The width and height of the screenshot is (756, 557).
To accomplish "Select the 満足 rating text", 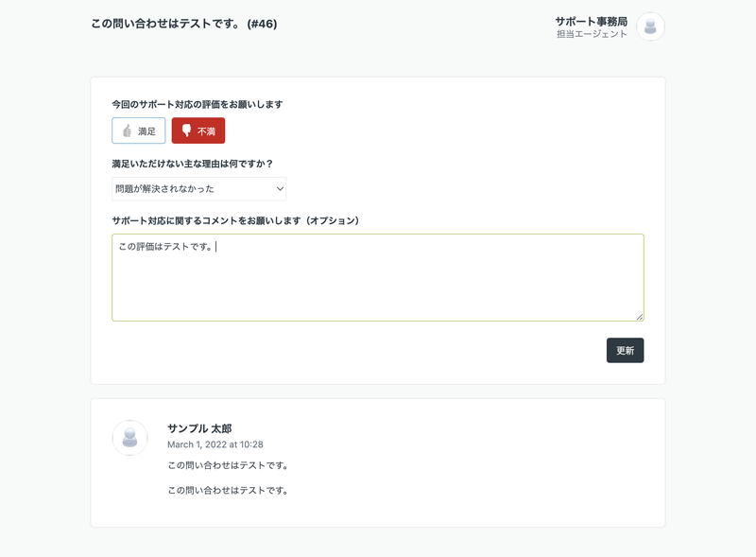I will [146, 131].
